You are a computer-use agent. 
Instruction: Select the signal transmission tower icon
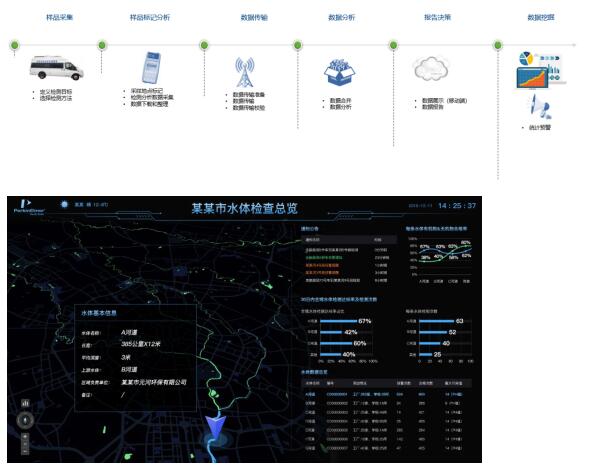(245, 72)
